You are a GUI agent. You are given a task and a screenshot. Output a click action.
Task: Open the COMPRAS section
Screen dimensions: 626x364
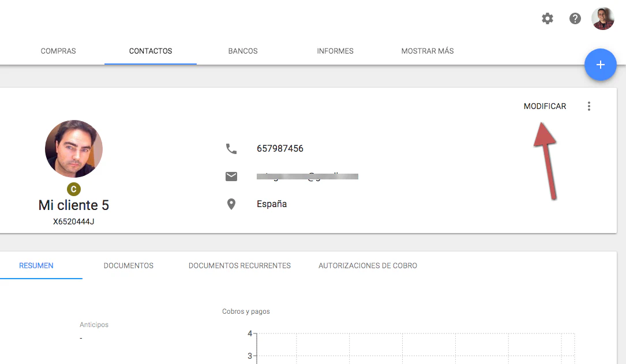coord(58,51)
